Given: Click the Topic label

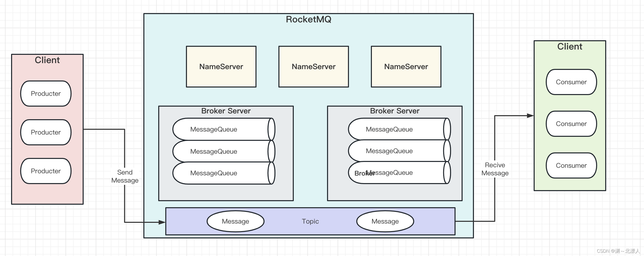Looking at the screenshot, I should point(310,221).
